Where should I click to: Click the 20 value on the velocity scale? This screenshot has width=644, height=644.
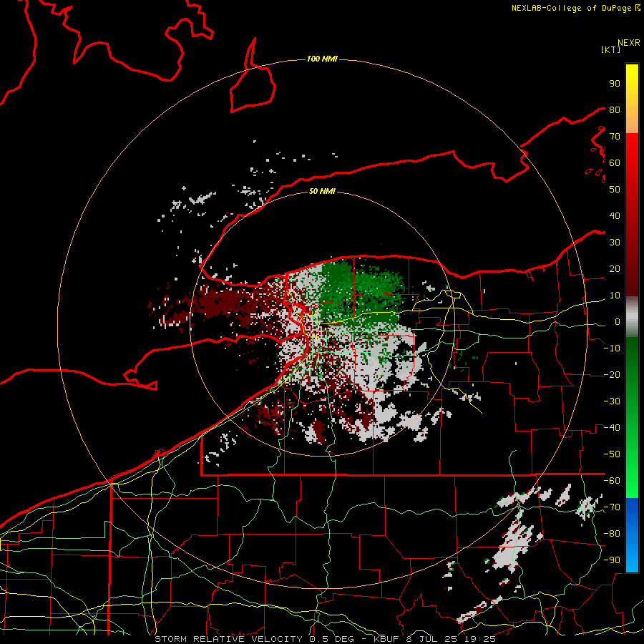(615, 269)
